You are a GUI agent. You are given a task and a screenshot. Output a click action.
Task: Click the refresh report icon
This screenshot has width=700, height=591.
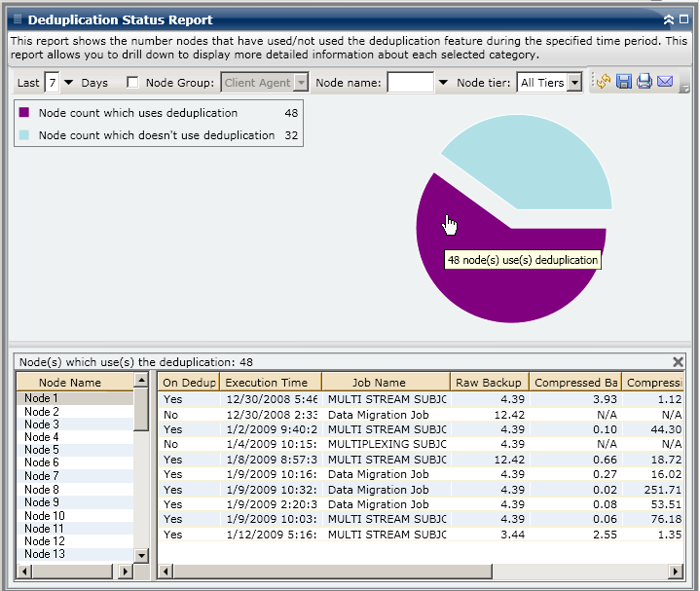pyautogui.click(x=603, y=83)
